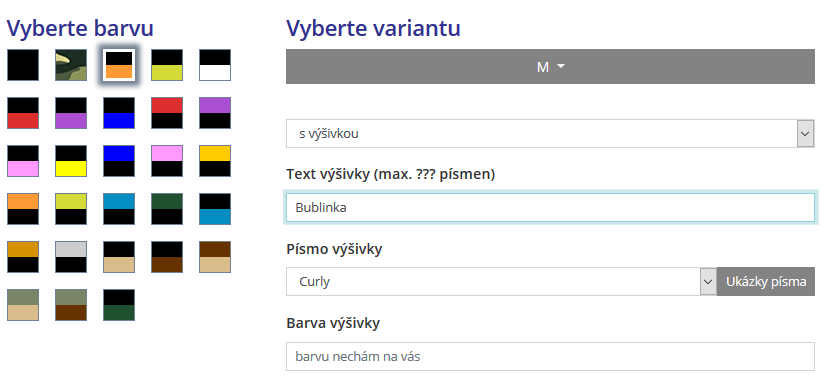Screen dimensions: 825x382
Task: Expand the 's výšivkou' embroidery dropdown
Action: coord(550,134)
